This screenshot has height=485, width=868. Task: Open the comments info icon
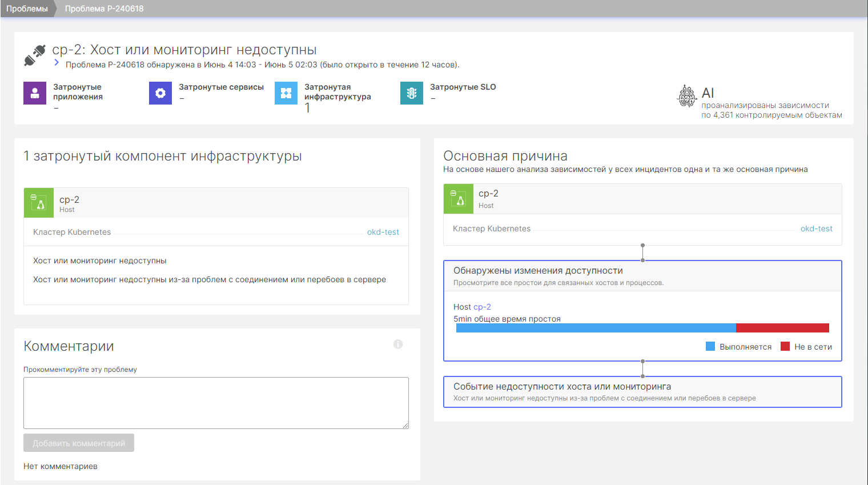[398, 344]
